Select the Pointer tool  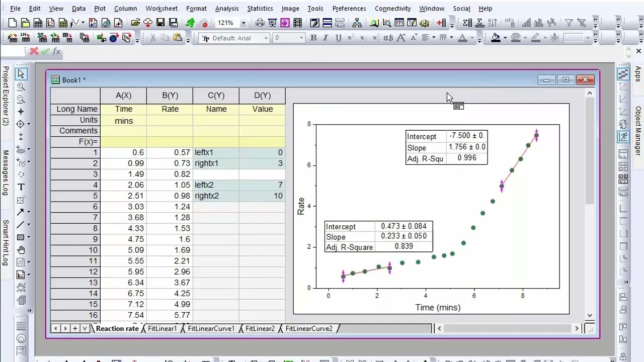pyautogui.click(x=21, y=74)
